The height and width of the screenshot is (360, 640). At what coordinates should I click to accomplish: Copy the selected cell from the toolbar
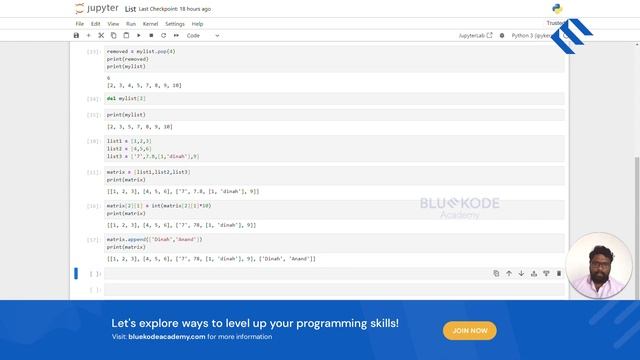tap(113, 36)
